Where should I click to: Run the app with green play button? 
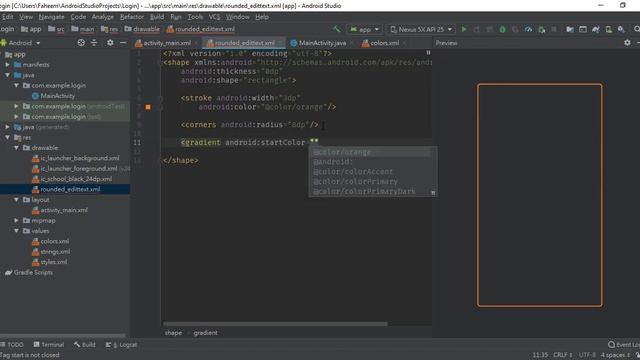[x=464, y=29]
